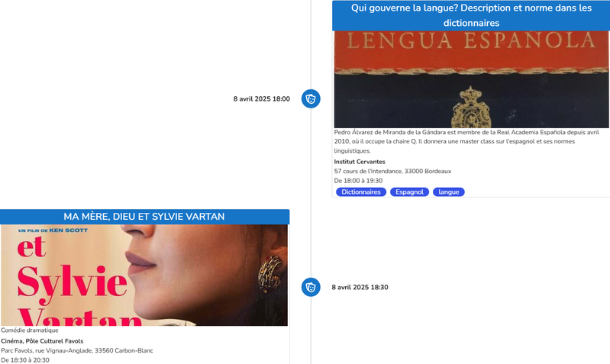
Task: Click the theater mask icon at 18:30
Action: [311, 288]
